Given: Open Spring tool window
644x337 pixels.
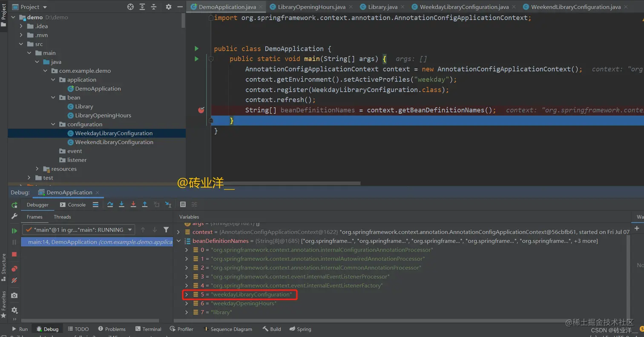Looking at the screenshot, I should tap(300, 329).
